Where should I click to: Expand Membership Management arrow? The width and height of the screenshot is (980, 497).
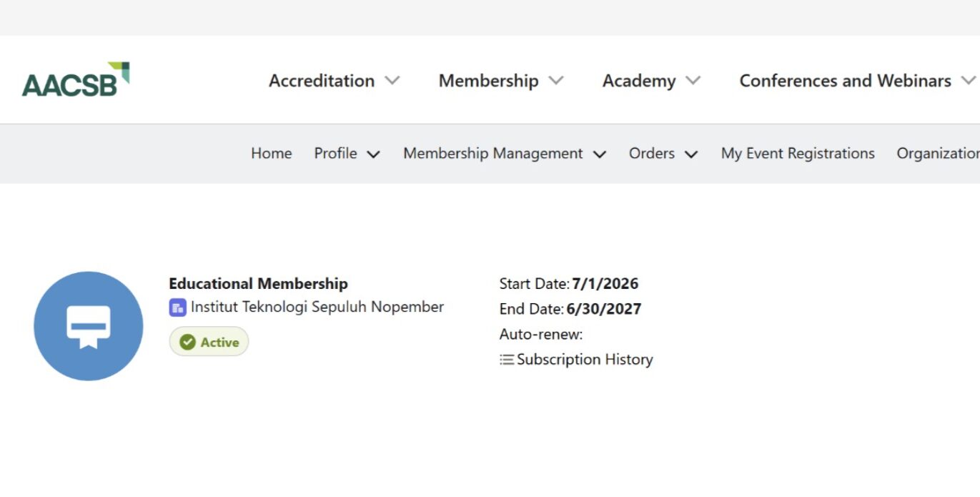click(x=600, y=154)
